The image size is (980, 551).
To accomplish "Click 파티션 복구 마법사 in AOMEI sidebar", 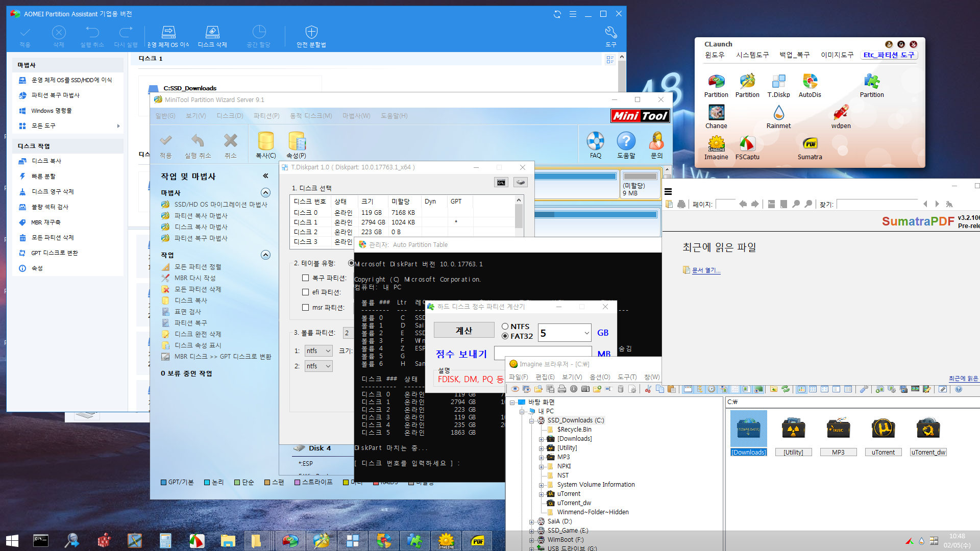I will (55, 95).
